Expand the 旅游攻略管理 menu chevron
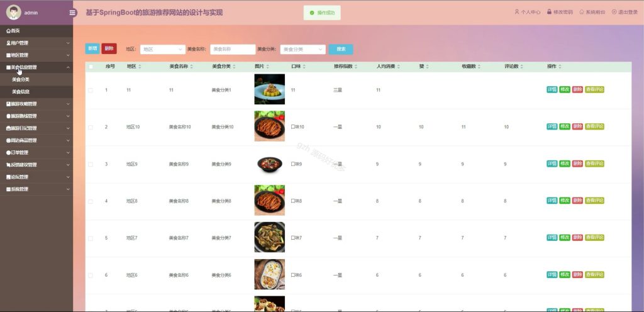The image size is (644, 312). click(x=68, y=104)
